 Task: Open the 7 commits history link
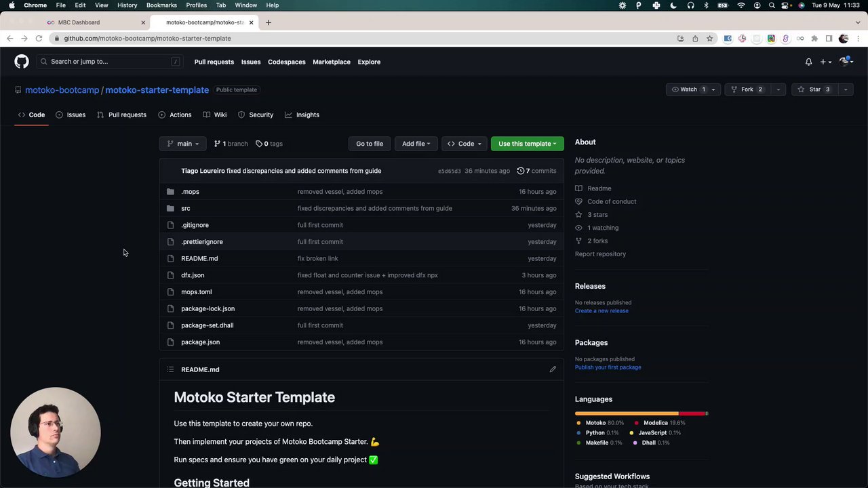[536, 171]
